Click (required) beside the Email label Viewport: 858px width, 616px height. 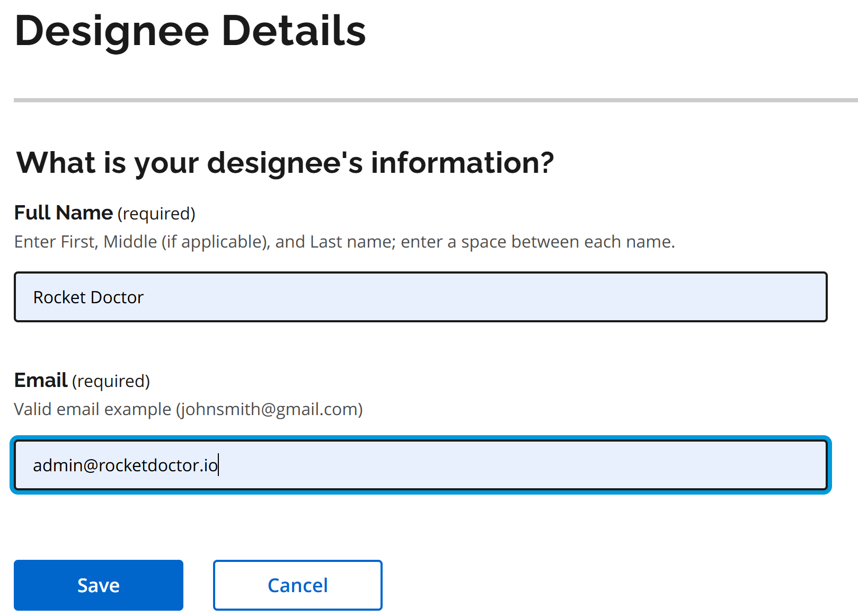point(111,381)
